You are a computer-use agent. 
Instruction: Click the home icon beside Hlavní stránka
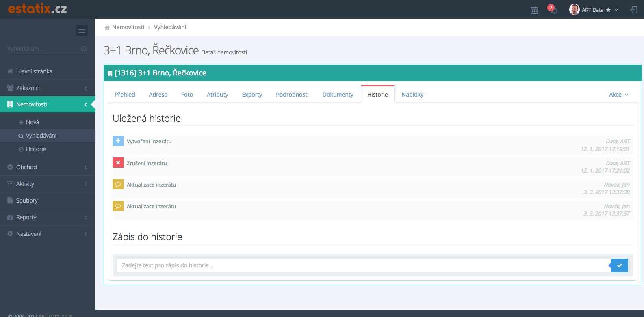click(10, 71)
